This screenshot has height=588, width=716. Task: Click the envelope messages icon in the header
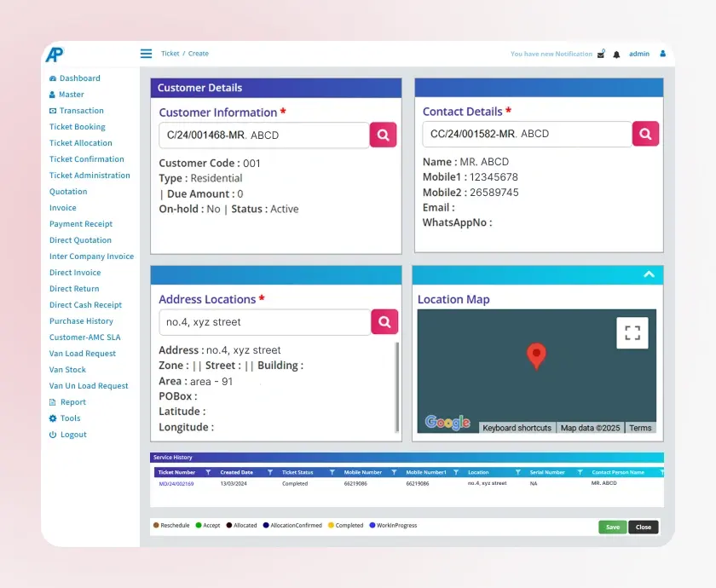coord(599,53)
